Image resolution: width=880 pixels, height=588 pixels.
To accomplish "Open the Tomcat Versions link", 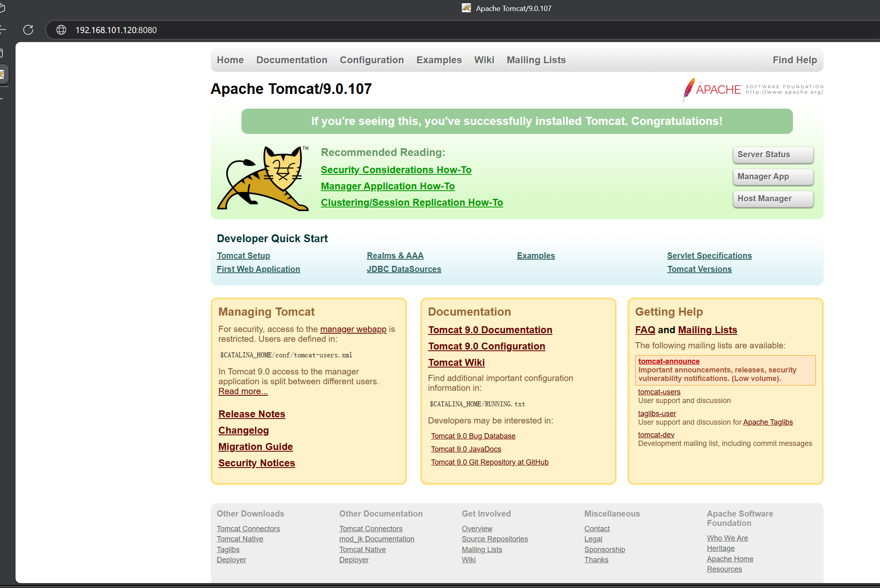I will [x=699, y=269].
